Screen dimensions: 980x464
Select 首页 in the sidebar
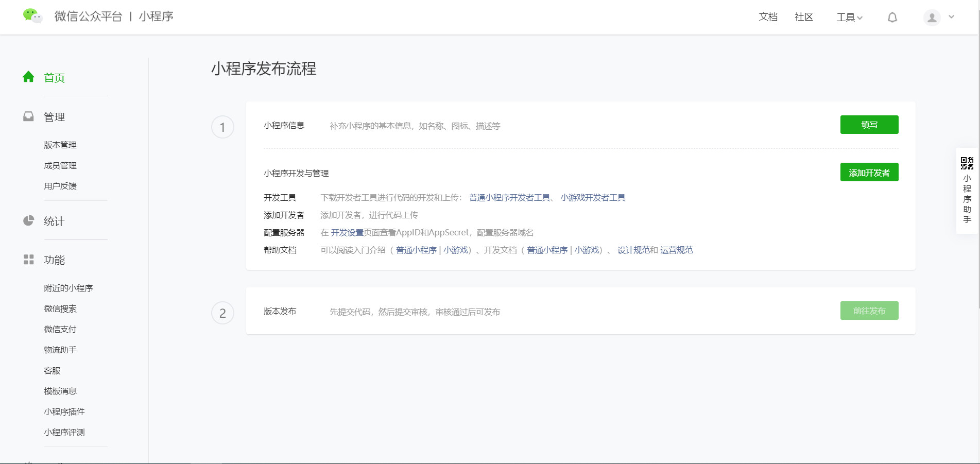point(54,78)
